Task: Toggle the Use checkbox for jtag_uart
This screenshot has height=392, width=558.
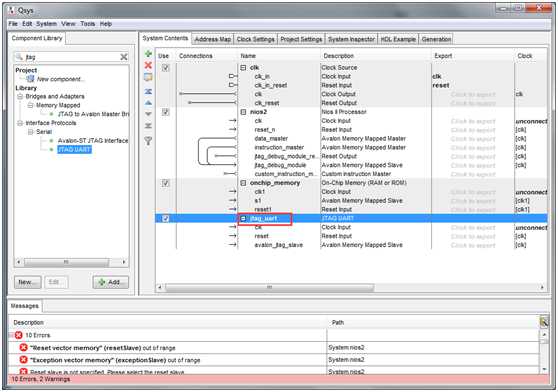Action: pos(165,218)
